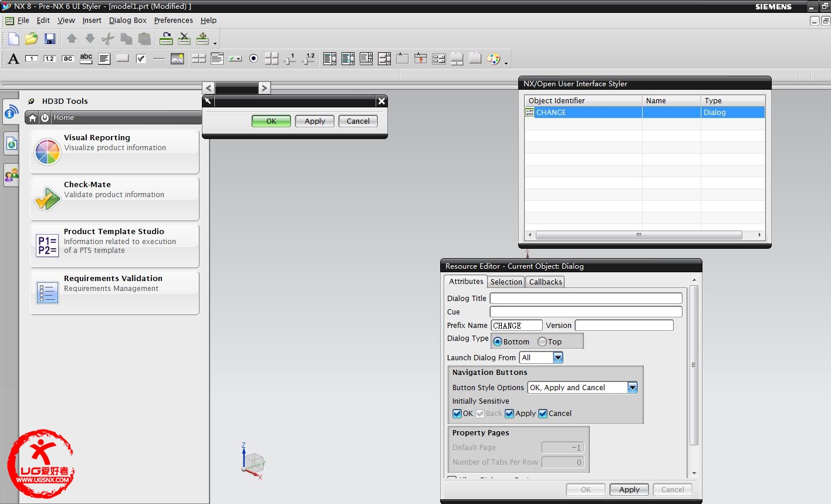The height and width of the screenshot is (504, 831).
Task: Insert a color tool palette icon
Action: (494, 59)
